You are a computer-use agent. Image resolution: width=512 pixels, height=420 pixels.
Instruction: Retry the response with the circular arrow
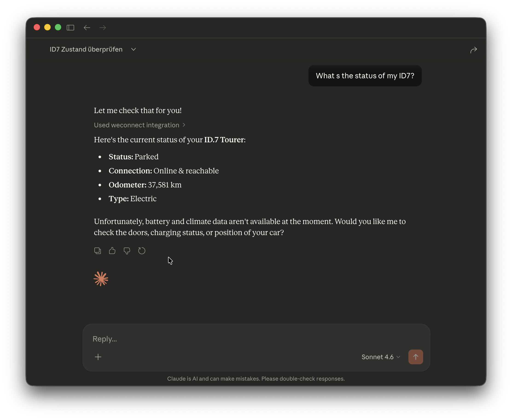pos(142,251)
